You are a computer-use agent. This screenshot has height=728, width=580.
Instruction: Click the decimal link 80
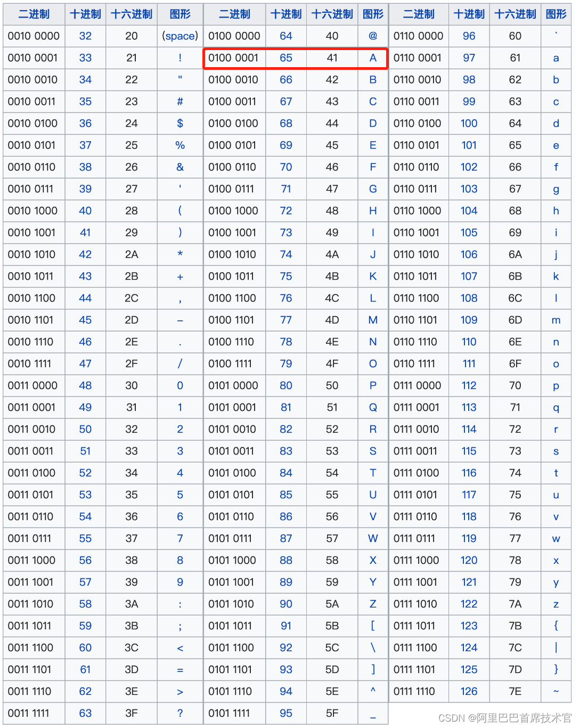(x=286, y=385)
